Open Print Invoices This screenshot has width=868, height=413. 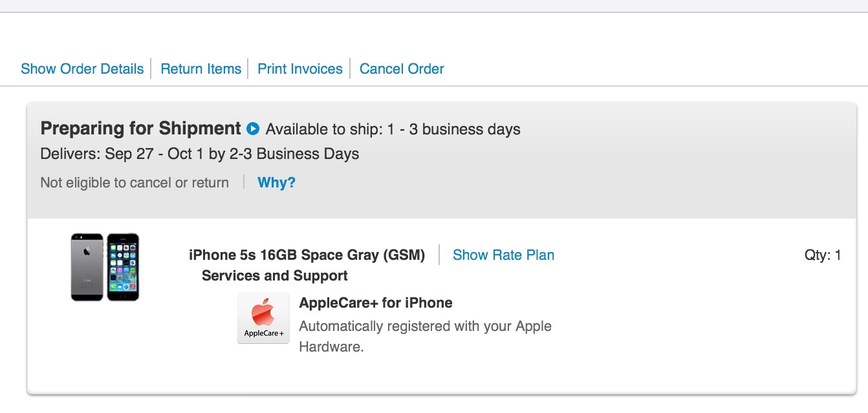[x=300, y=69]
